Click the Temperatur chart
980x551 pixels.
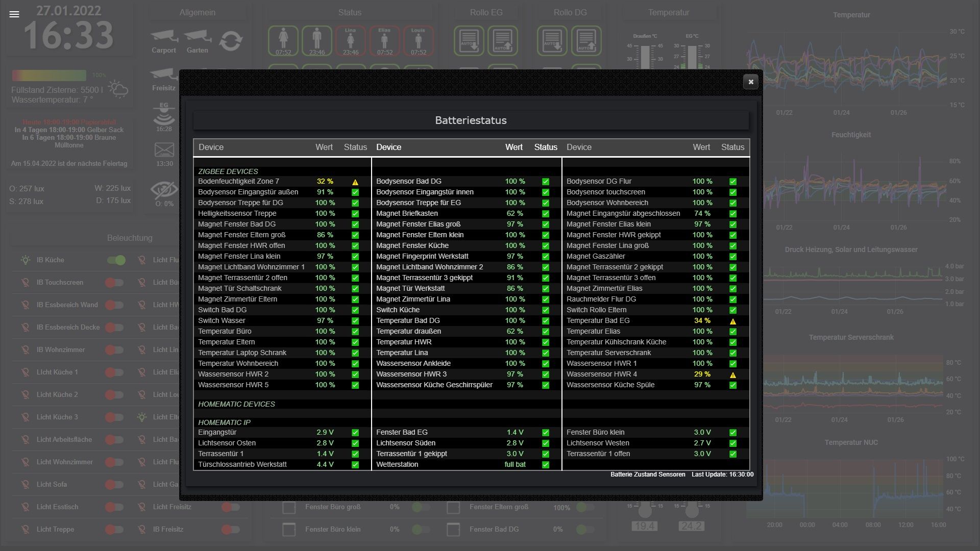(x=846, y=68)
